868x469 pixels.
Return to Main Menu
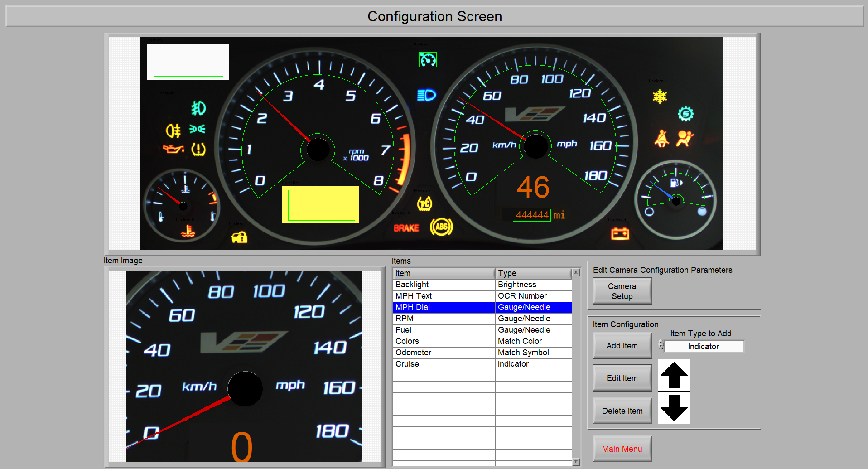[622, 449]
